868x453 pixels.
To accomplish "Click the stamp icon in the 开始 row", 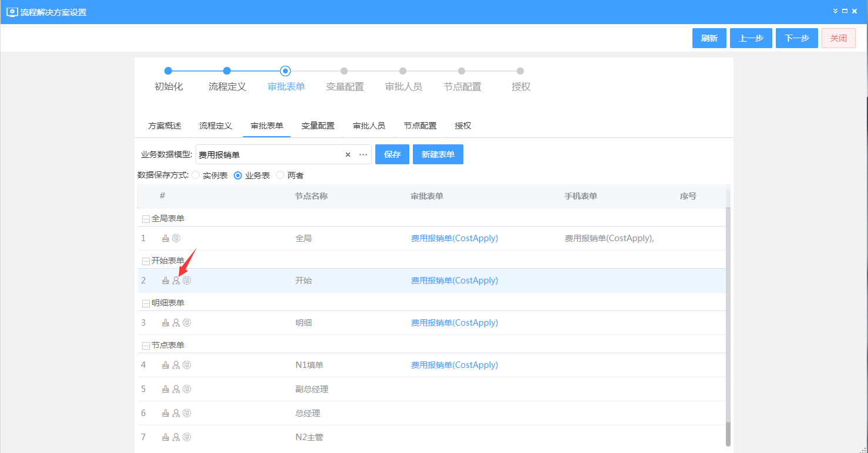I will (166, 280).
